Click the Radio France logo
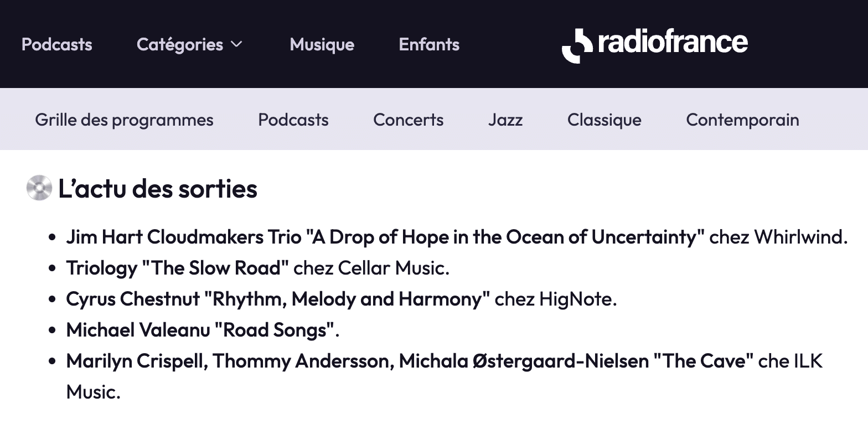 [655, 44]
